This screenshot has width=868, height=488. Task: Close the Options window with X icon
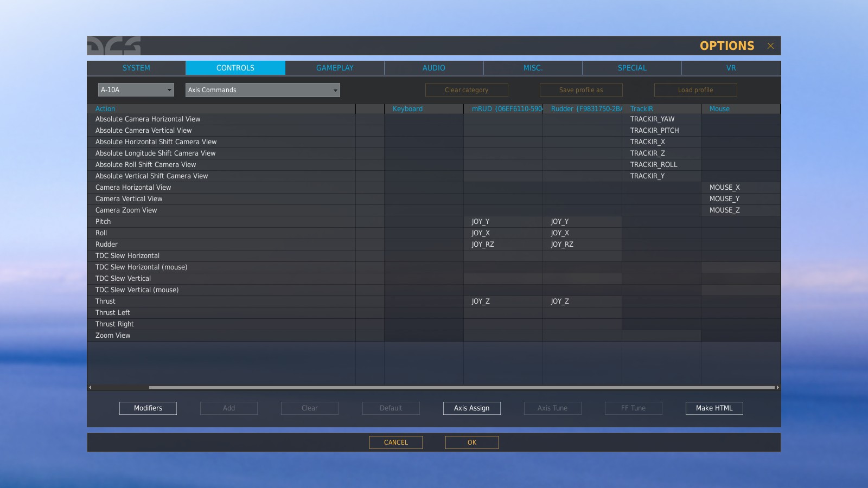click(x=770, y=46)
